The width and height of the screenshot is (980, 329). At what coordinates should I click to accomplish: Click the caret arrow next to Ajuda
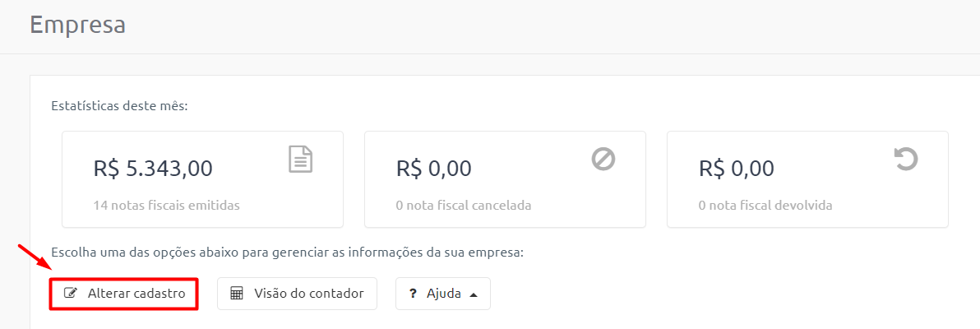point(473,294)
